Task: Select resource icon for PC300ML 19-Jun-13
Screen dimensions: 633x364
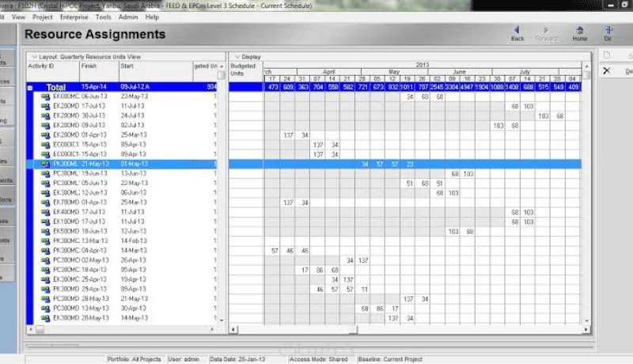Action: point(46,174)
